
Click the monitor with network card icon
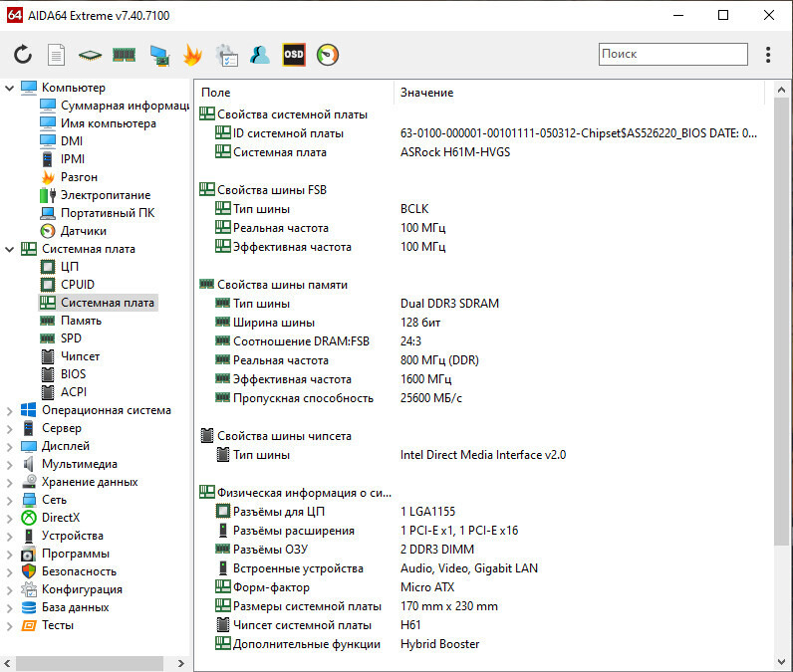[x=158, y=55]
